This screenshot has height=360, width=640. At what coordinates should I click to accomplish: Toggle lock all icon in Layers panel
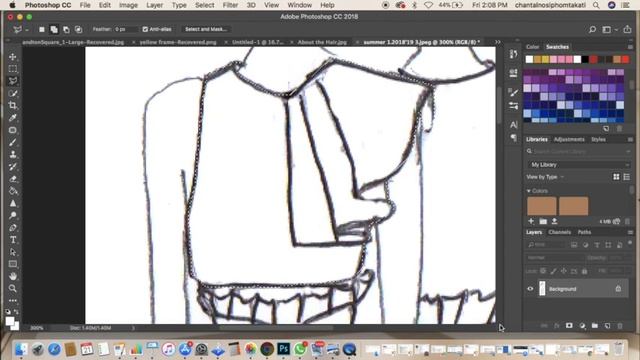[584, 271]
